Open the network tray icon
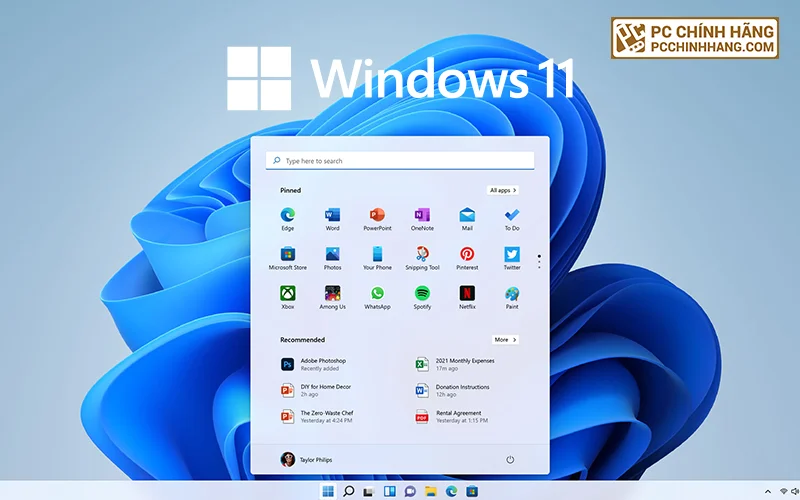800x500 pixels. tap(784, 491)
